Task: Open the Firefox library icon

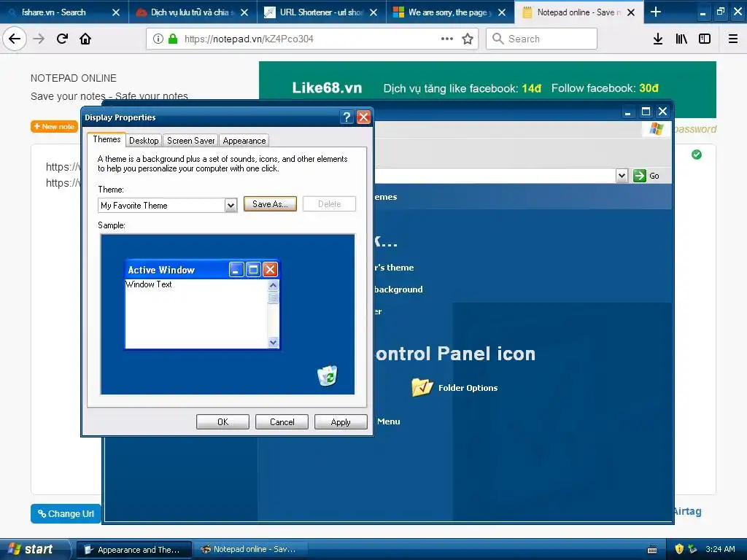Action: pos(681,39)
